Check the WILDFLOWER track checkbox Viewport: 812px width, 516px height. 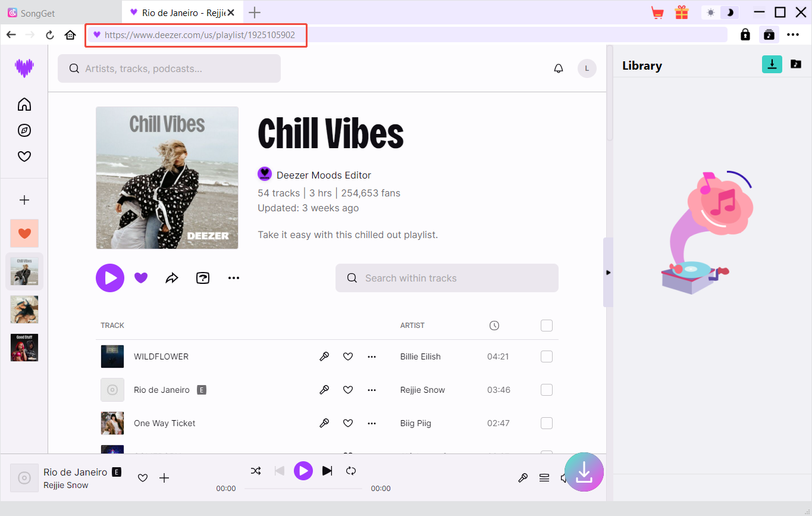click(546, 356)
